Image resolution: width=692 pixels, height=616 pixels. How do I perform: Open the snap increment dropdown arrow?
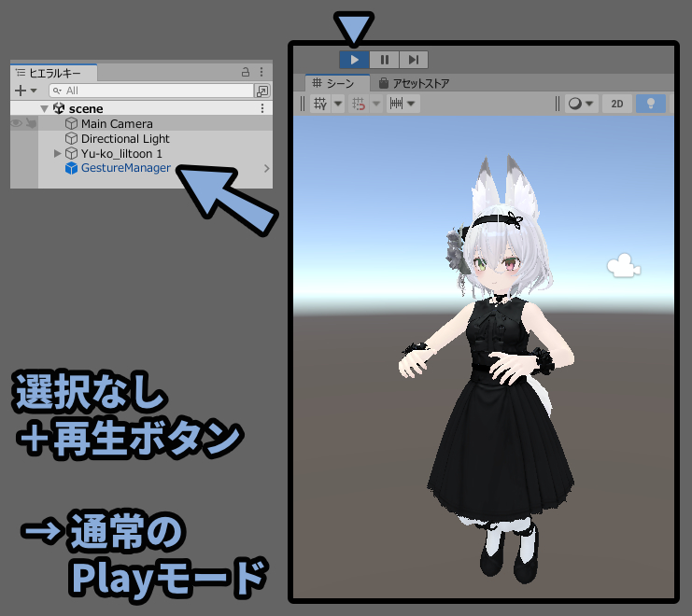(x=411, y=104)
